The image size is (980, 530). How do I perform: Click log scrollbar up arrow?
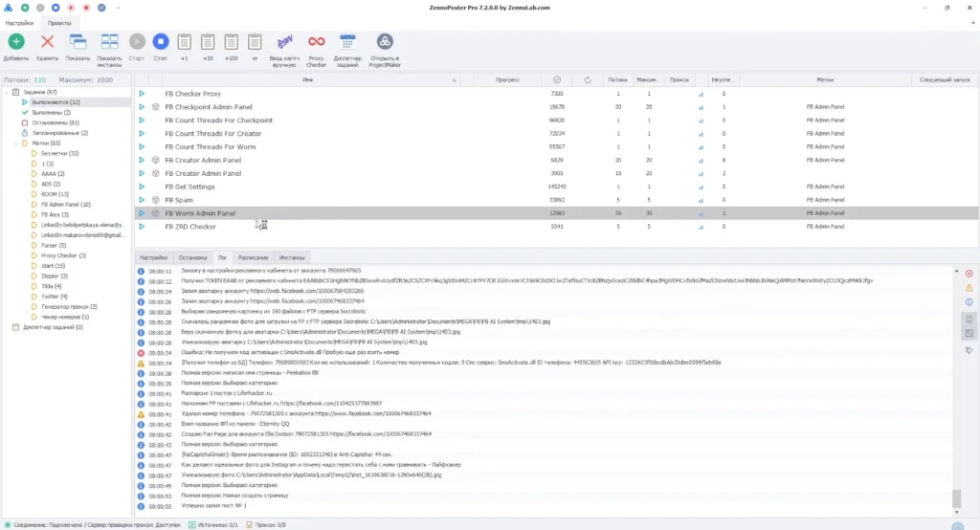point(956,271)
